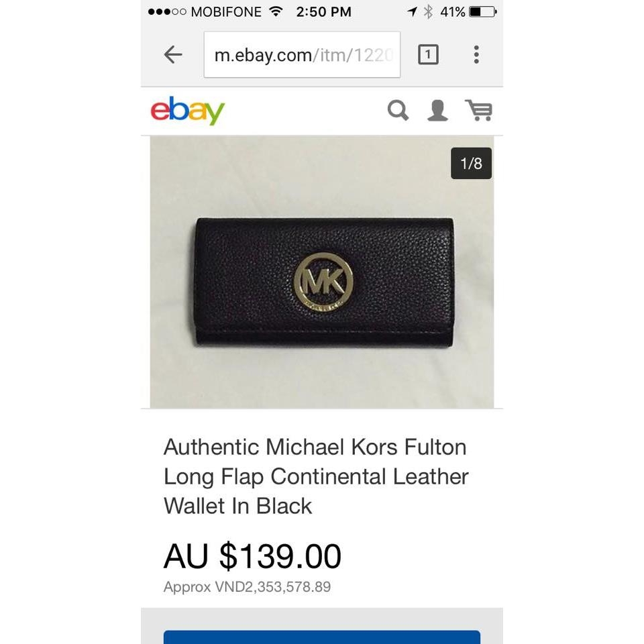Image resolution: width=644 pixels, height=644 pixels.
Task: Click the Authentic Michael Kors wallet title
Action: coord(316,476)
